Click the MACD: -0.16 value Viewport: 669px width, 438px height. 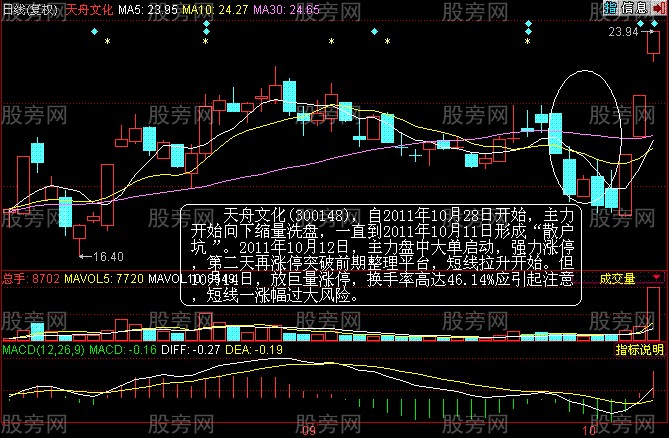coord(123,350)
